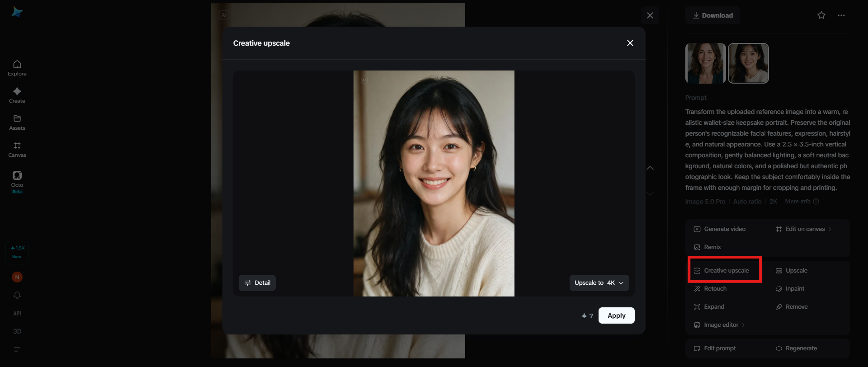Close the Creative upscale dialog
Screen dimensions: 868x367
(x=630, y=43)
